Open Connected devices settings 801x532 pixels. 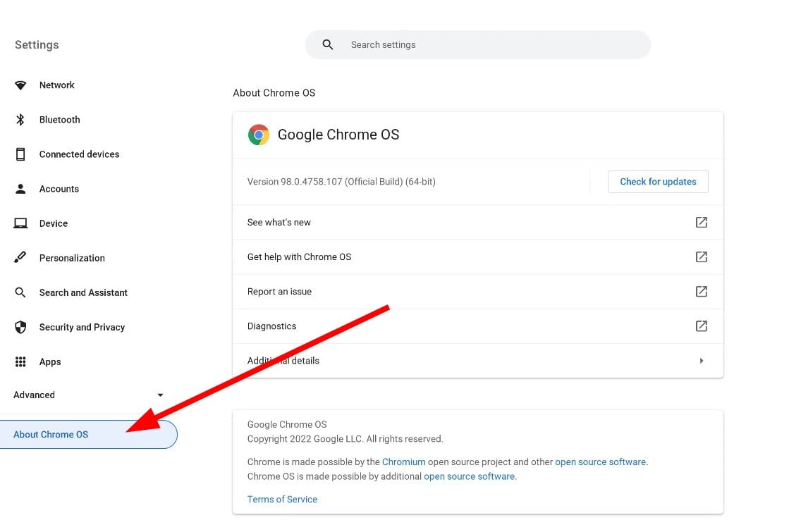tap(79, 154)
